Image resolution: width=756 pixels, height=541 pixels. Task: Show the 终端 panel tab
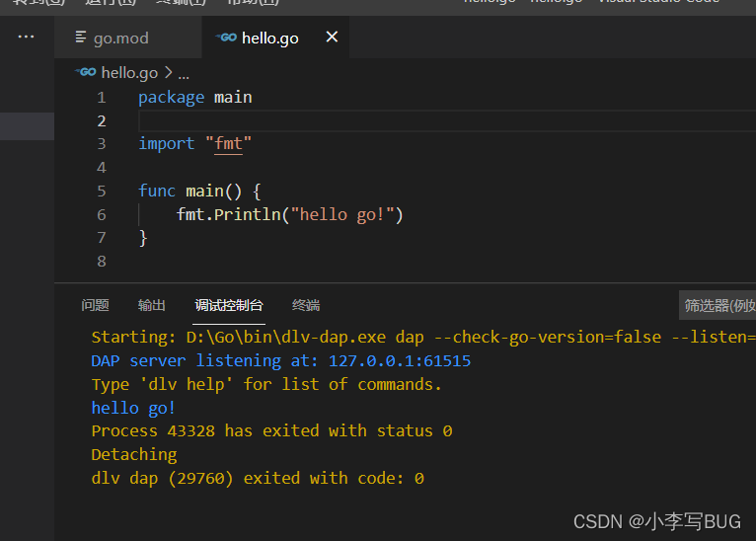(306, 305)
